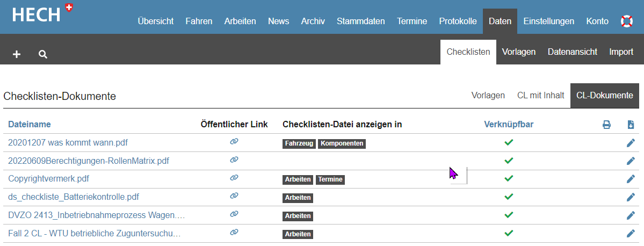
Task: Click the plus icon to add new
Action: coord(17,54)
